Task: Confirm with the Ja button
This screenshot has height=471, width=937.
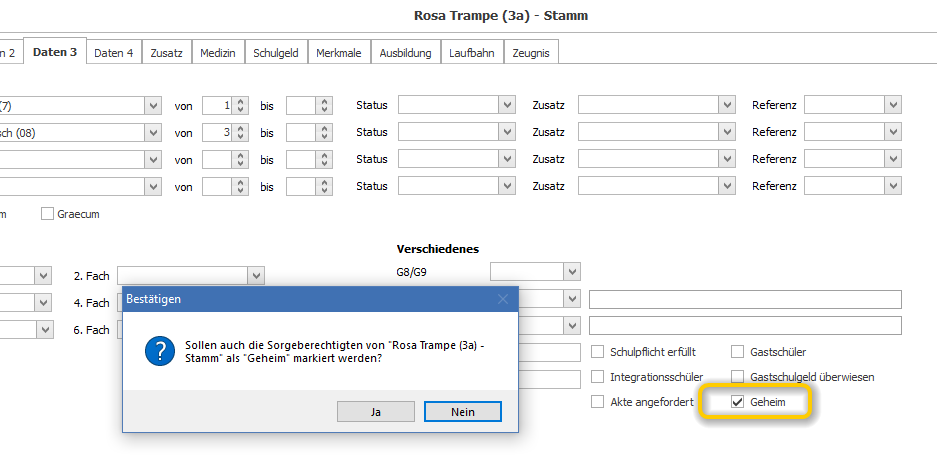Action: (375, 411)
